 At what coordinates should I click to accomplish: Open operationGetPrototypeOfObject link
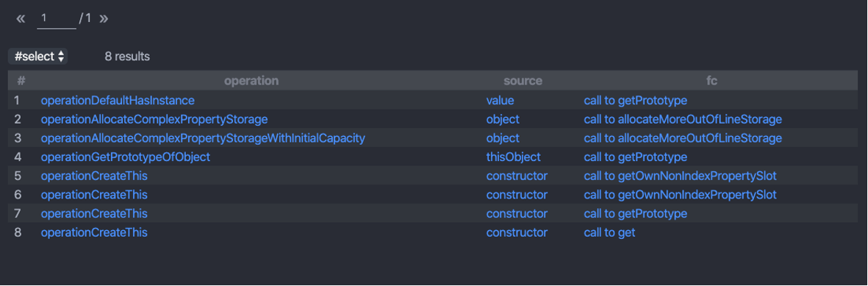tap(126, 157)
